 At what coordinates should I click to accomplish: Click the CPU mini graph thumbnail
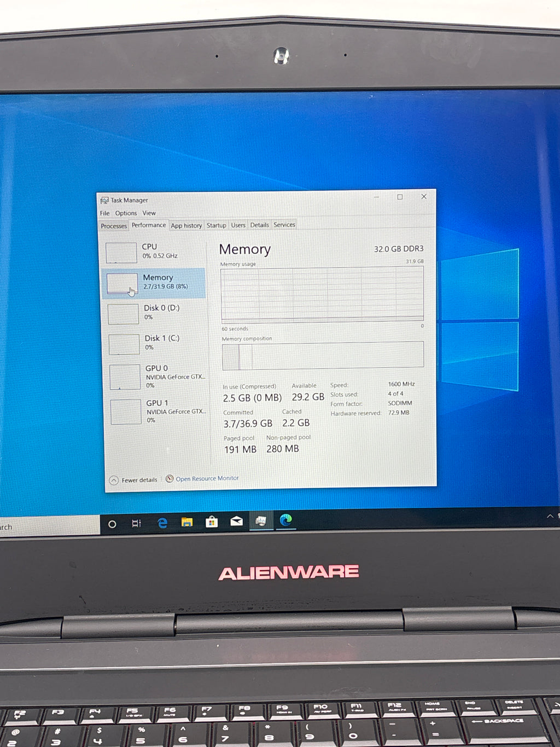pos(121,253)
